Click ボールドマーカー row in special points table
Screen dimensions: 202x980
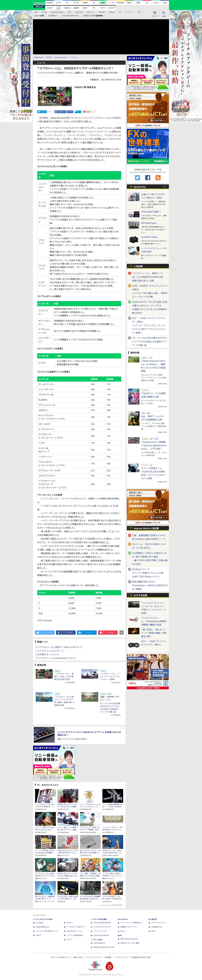(79, 384)
